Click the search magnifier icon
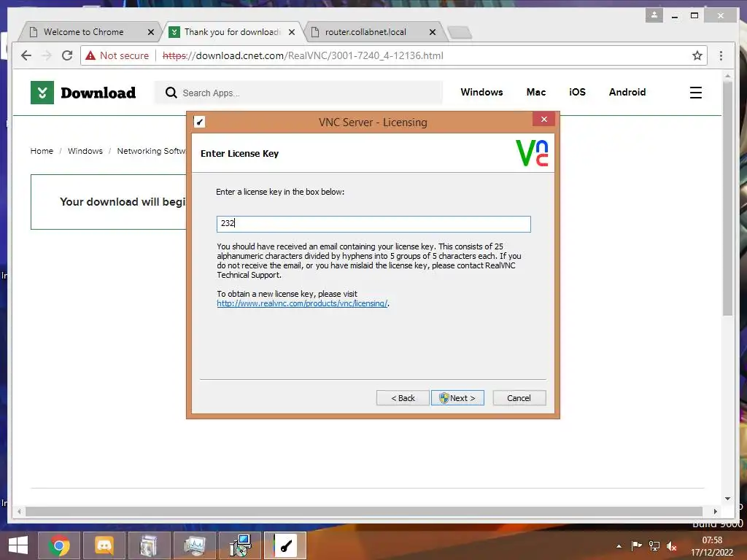The width and height of the screenshot is (747, 560). click(x=171, y=93)
